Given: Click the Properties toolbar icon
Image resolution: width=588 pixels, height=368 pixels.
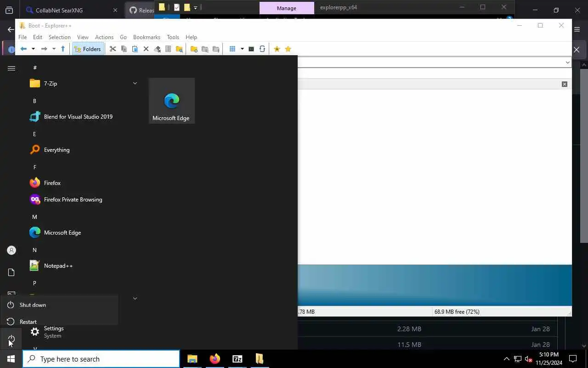Looking at the screenshot, I should point(168,49).
